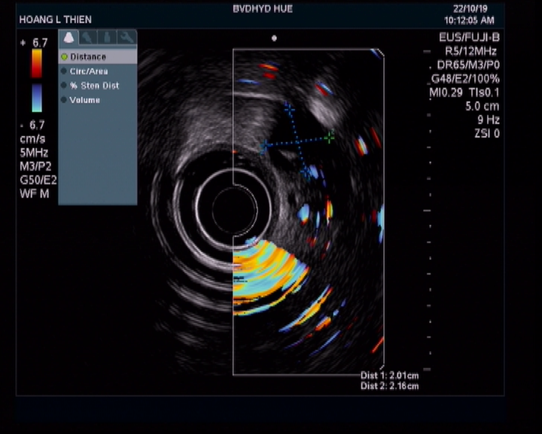542x434 pixels.
Task: Click the 5.0 cm depth setting
Action: (x=482, y=106)
